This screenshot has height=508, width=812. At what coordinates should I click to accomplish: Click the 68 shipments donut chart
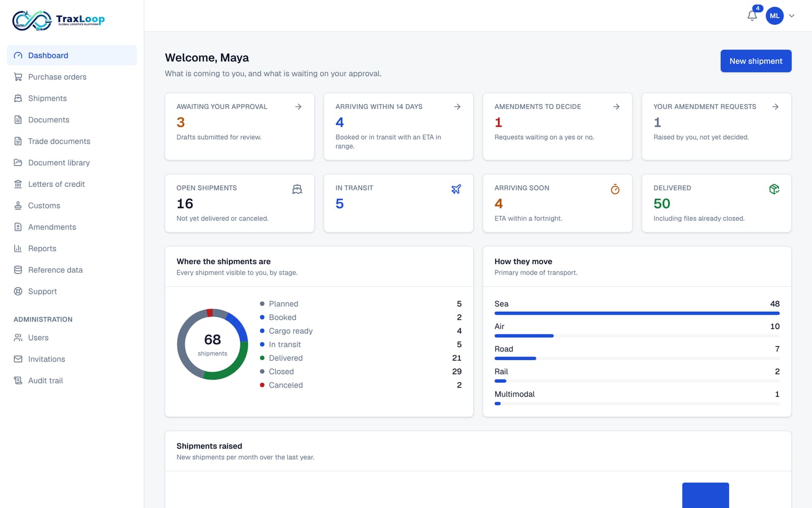pos(212,344)
